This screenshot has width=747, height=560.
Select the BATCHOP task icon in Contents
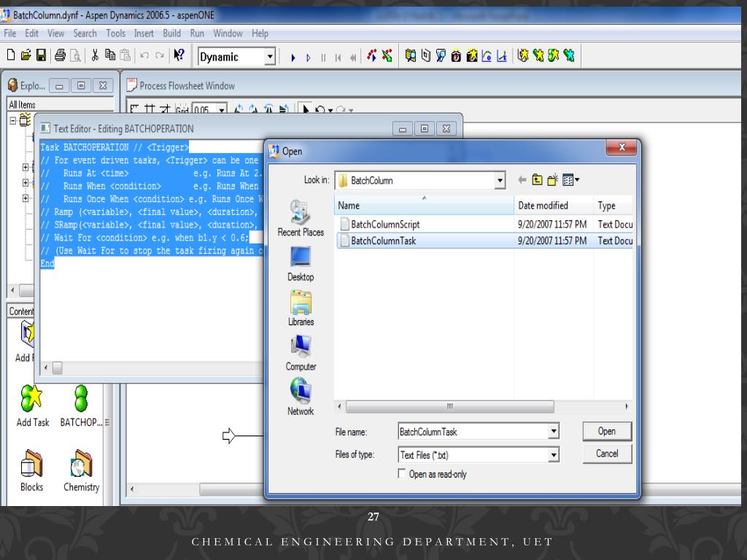click(x=82, y=399)
